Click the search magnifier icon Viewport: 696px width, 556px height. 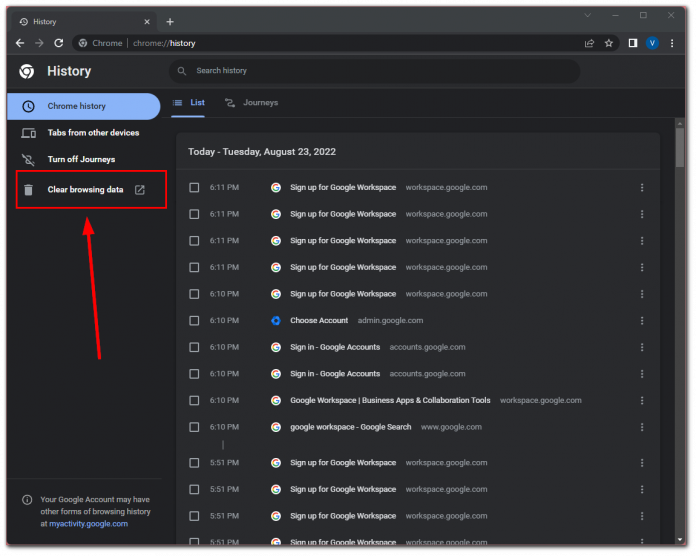coord(182,71)
